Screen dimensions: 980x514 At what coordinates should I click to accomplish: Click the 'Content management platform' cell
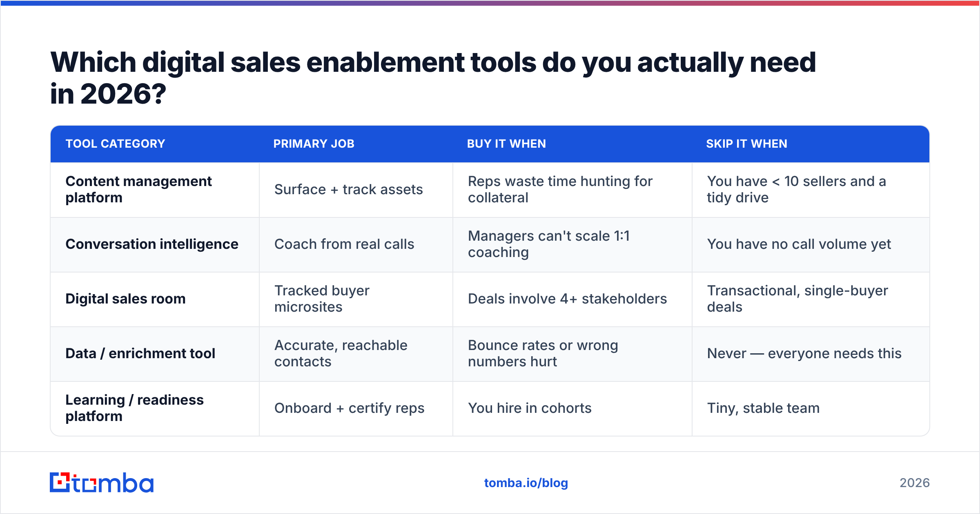pos(155,190)
